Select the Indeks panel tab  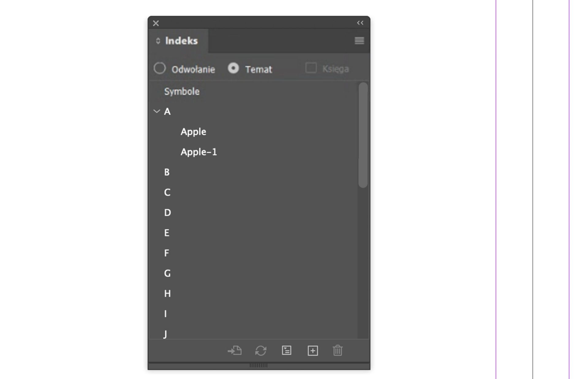pyautogui.click(x=178, y=41)
